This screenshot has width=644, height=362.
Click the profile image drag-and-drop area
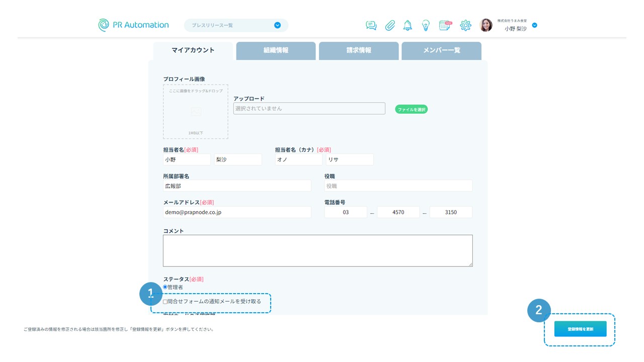195,112
